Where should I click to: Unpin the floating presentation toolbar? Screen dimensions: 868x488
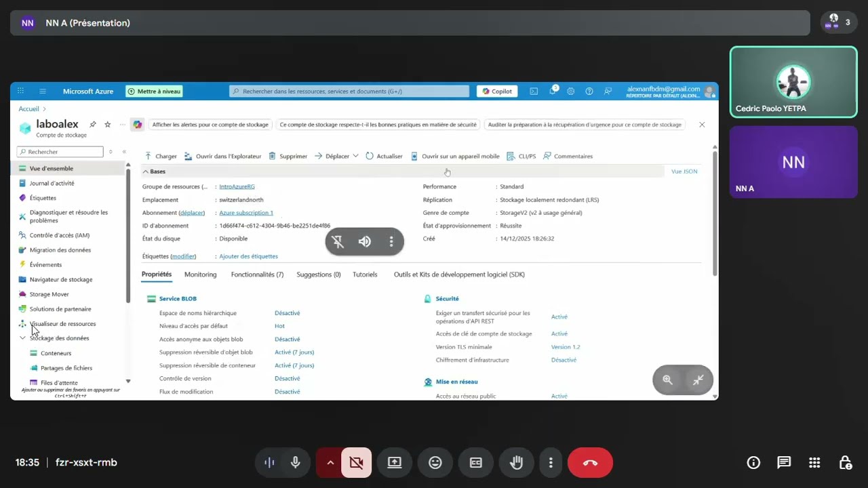pos(338,241)
